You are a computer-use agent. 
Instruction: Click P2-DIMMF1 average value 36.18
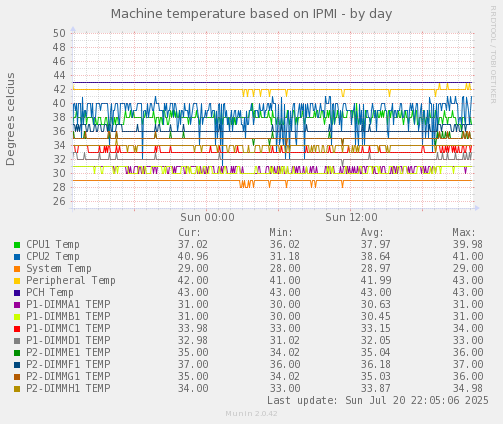pyautogui.click(x=376, y=364)
